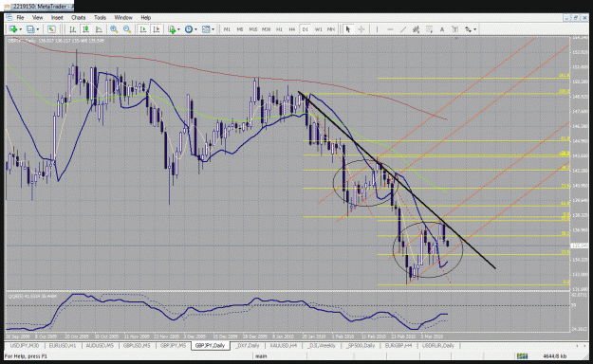Open the GBPUSD,M5 chart tab
The width and height of the screenshot is (593, 364).
pyautogui.click(x=137, y=345)
